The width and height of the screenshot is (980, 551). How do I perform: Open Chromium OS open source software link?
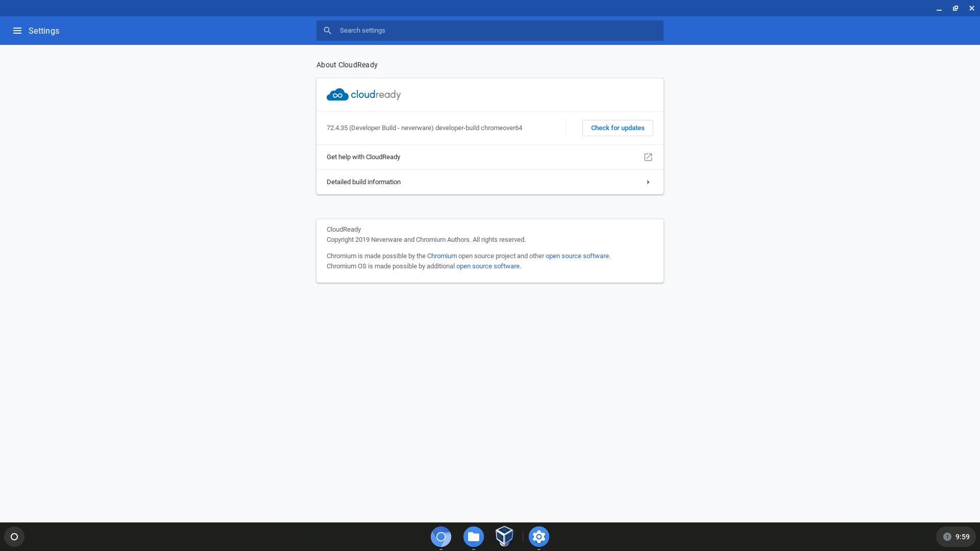tap(488, 266)
